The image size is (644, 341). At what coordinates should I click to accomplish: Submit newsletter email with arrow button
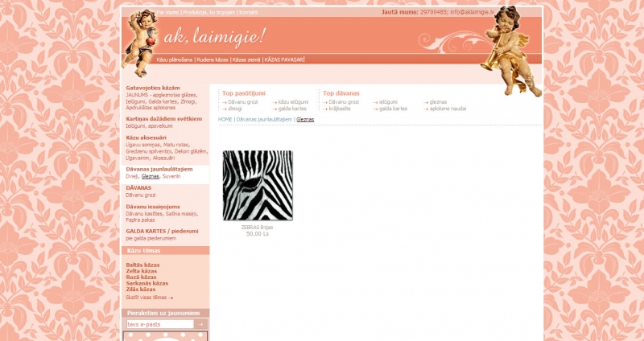(201, 324)
